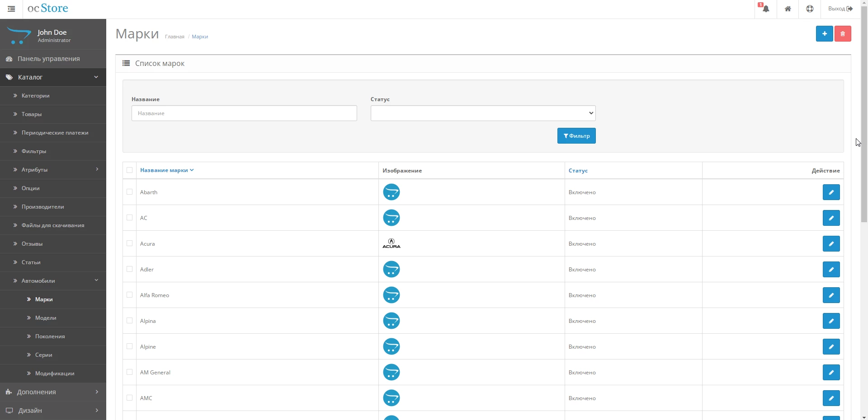Select Модели submenu item
This screenshot has height=420, width=868.
(x=53, y=318)
